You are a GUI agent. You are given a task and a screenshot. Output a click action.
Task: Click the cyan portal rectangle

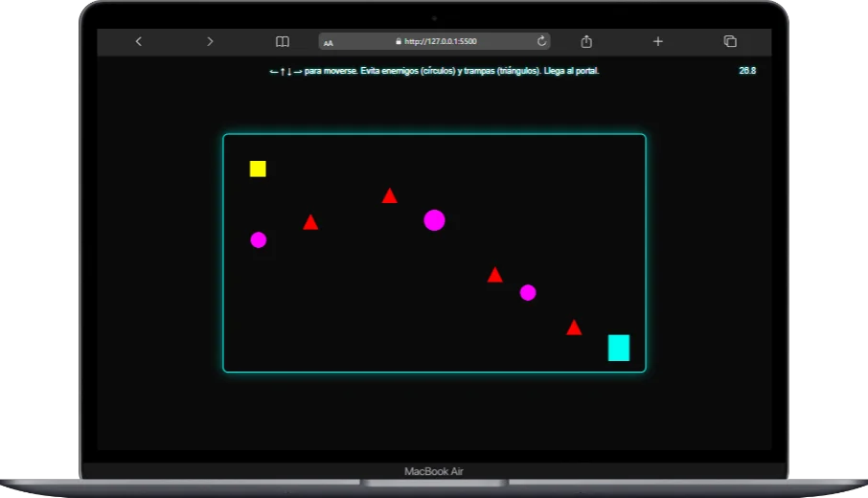coord(619,348)
